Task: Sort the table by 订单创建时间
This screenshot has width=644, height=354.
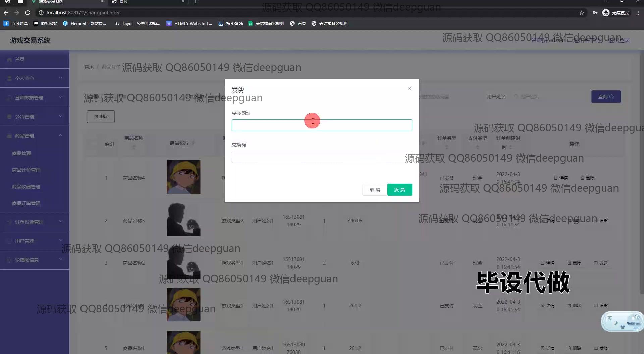Action: coord(511,147)
